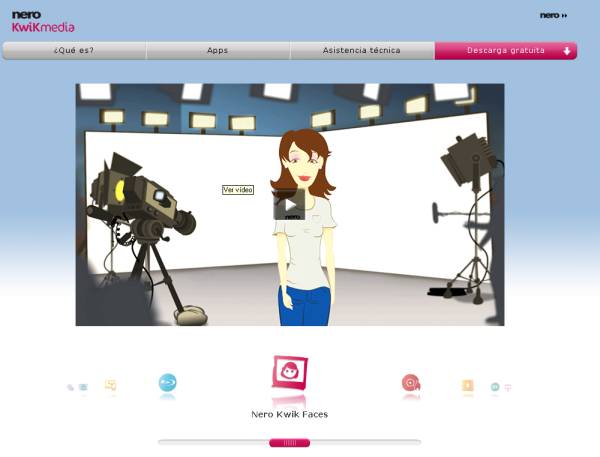The width and height of the screenshot is (600, 457).
Task: Open the nero link at top right
Action: tap(553, 15)
